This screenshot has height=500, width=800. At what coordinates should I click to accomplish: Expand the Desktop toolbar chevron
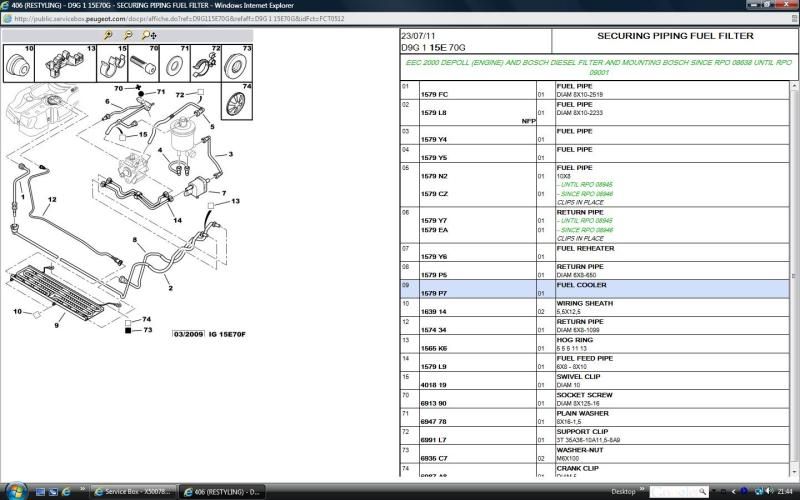[642, 490]
